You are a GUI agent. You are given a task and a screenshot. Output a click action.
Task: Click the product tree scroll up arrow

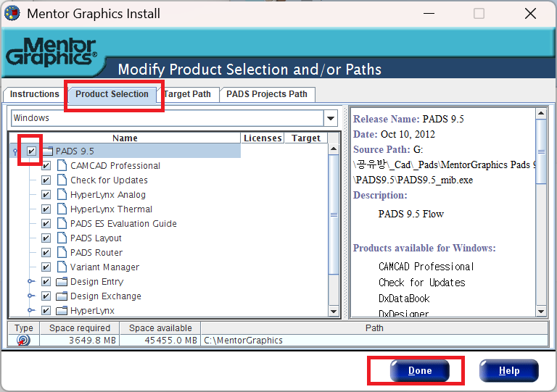(334, 149)
